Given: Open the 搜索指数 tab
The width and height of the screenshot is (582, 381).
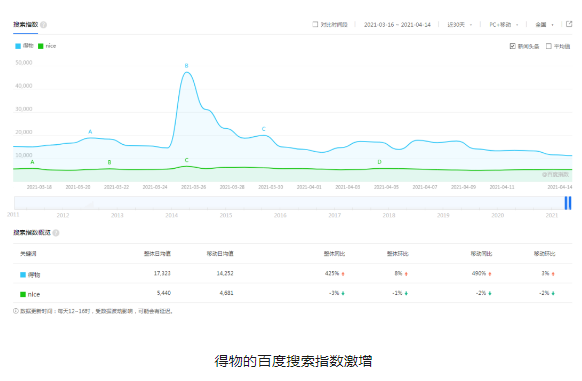Looking at the screenshot, I should tap(26, 25).
